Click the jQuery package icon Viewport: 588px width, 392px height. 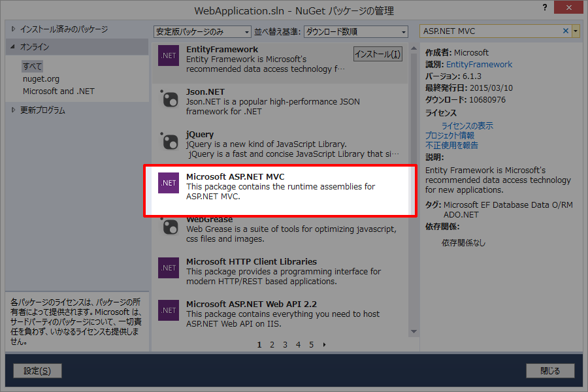click(169, 141)
